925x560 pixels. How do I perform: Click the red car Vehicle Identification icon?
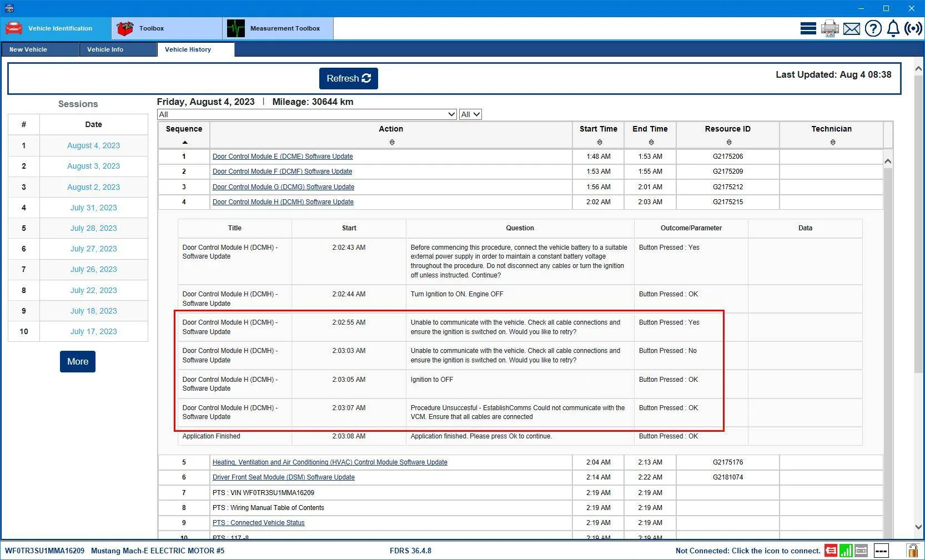[x=14, y=28]
